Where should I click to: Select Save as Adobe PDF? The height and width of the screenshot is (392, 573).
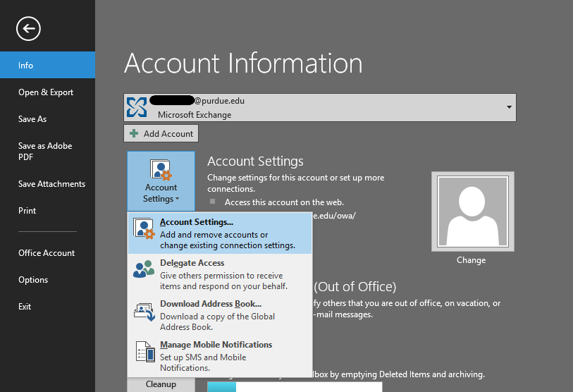[x=45, y=152]
